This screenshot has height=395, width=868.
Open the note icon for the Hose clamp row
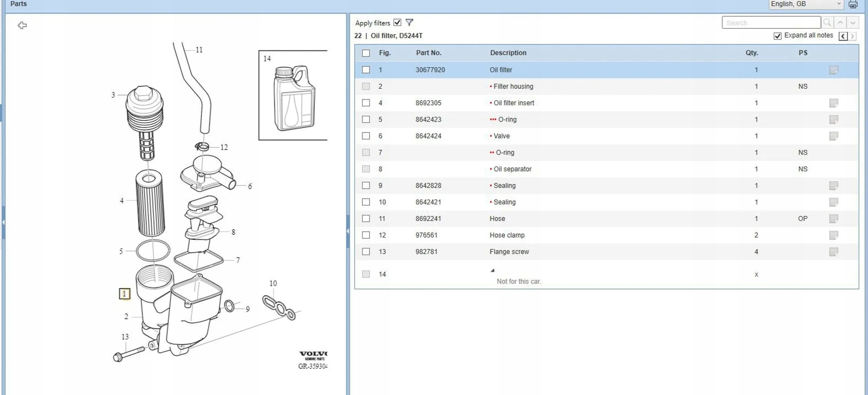[833, 235]
